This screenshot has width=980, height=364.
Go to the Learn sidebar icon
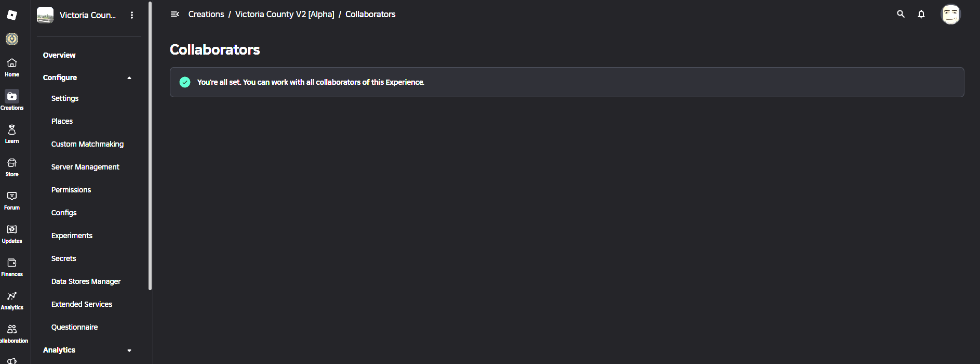click(x=12, y=129)
